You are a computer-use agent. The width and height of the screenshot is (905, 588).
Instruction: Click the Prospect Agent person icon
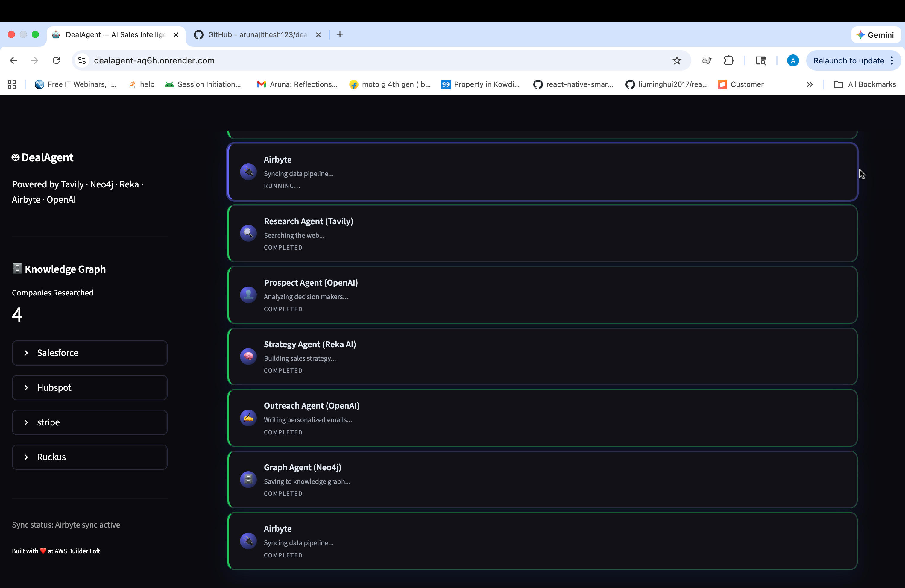point(248,295)
